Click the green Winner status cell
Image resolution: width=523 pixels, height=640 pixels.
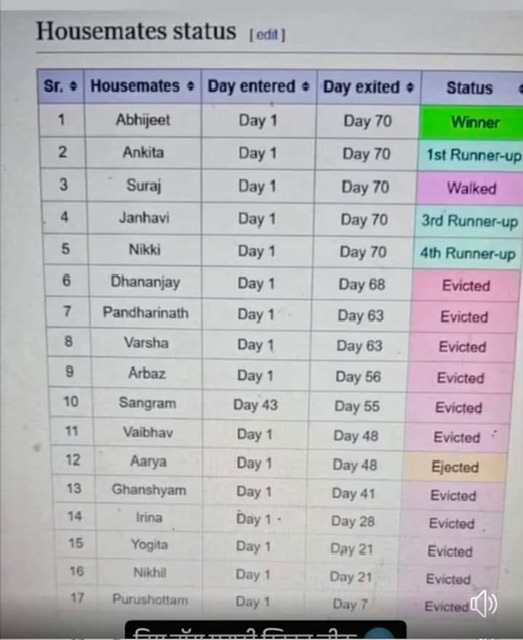coord(472,122)
